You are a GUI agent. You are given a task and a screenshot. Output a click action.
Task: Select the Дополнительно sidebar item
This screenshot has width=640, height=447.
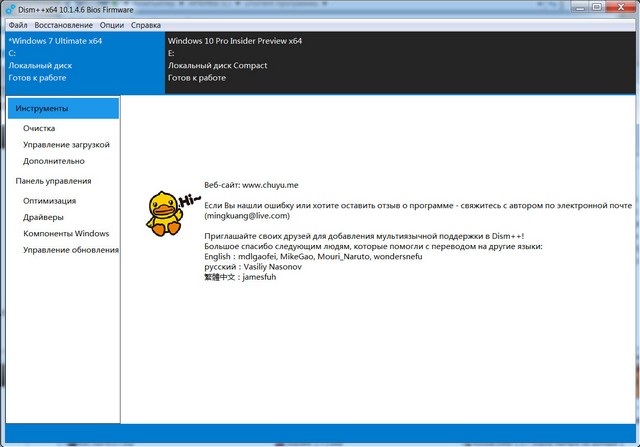click(54, 161)
